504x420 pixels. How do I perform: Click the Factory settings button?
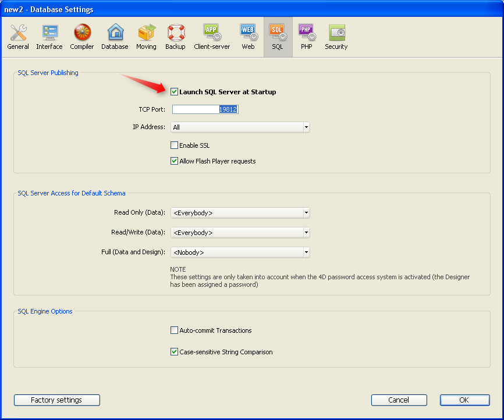[57, 400]
